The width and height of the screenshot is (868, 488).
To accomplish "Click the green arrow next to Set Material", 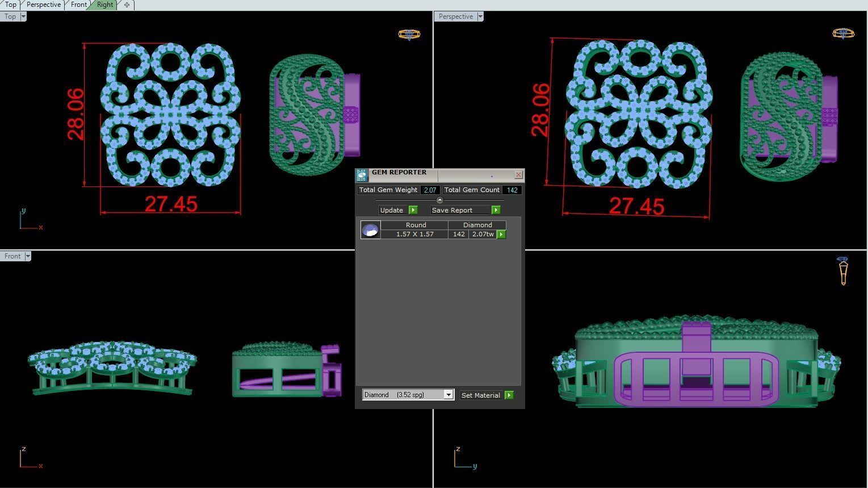I will pos(509,395).
